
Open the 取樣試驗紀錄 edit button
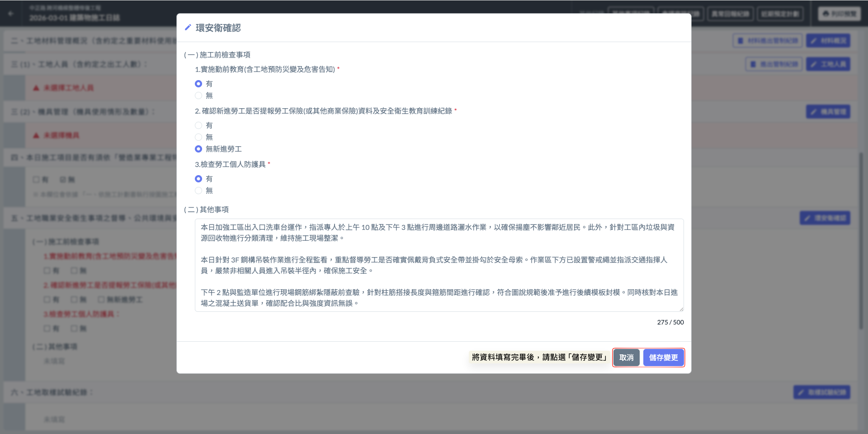click(821, 392)
